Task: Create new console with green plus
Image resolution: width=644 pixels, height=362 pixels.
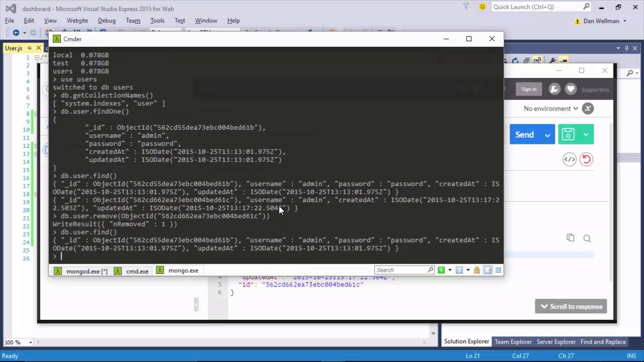Action: click(441, 270)
